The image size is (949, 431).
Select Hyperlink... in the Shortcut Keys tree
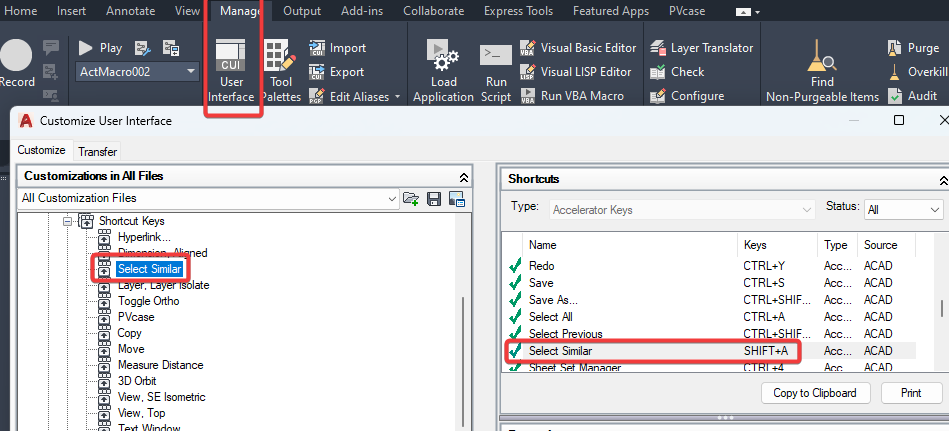point(144,237)
